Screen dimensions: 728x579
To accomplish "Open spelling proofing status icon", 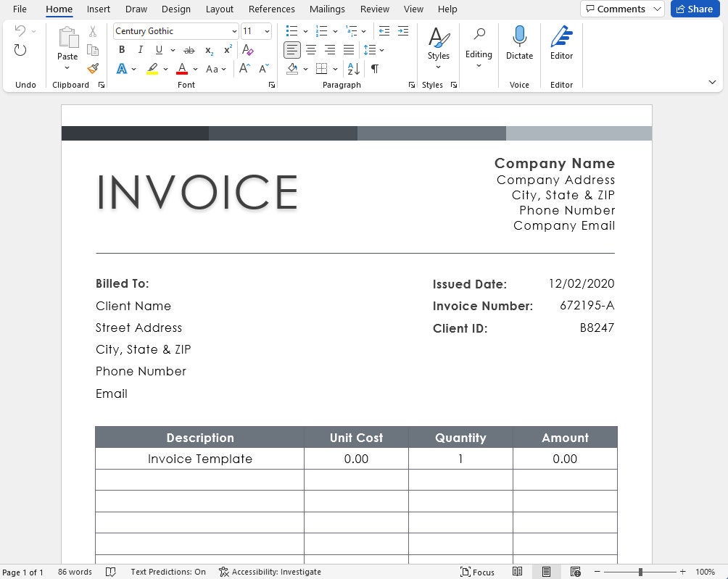I will tap(110, 572).
